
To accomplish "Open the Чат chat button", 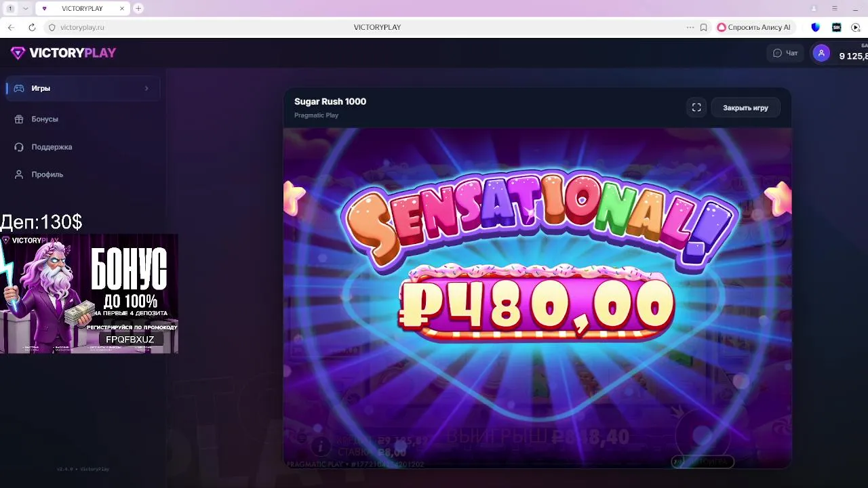I will pos(785,53).
